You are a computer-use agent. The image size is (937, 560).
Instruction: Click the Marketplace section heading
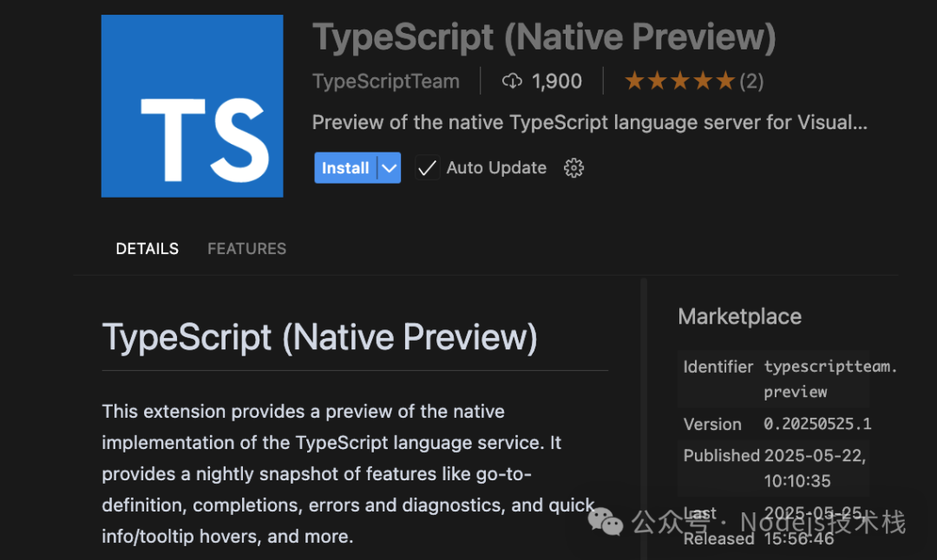click(x=740, y=316)
